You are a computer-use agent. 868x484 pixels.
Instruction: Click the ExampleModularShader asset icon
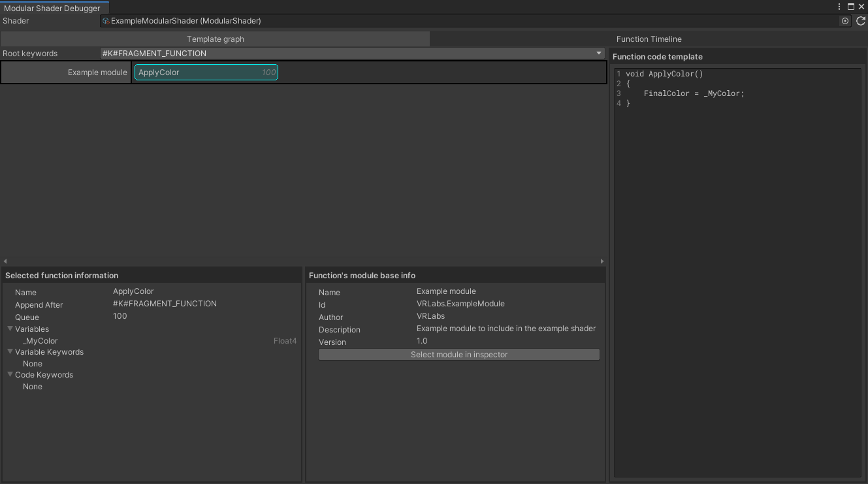[106, 21]
